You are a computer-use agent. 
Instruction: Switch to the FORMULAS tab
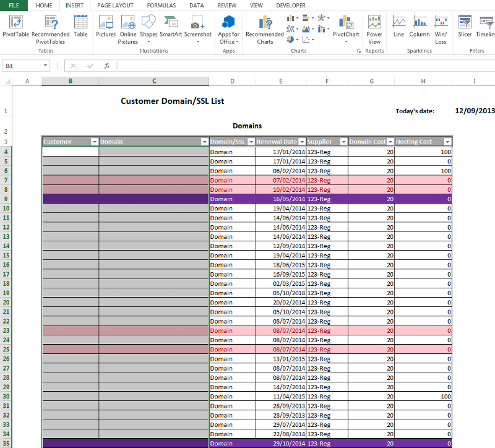pyautogui.click(x=161, y=6)
